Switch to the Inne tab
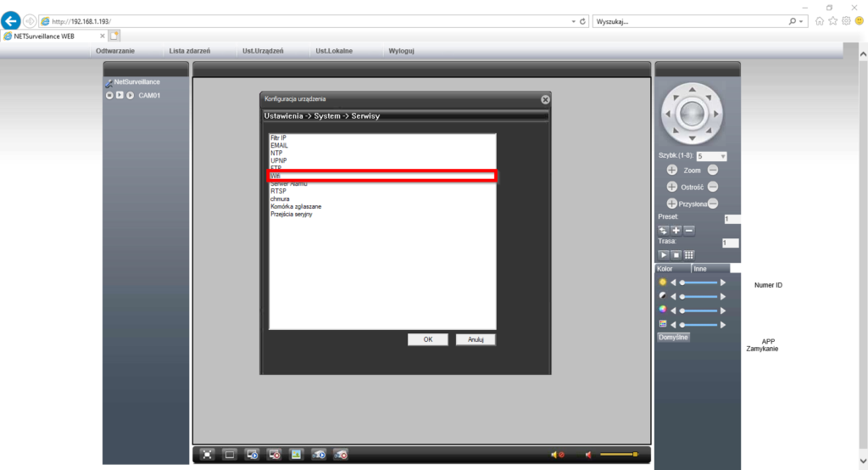 coord(700,269)
